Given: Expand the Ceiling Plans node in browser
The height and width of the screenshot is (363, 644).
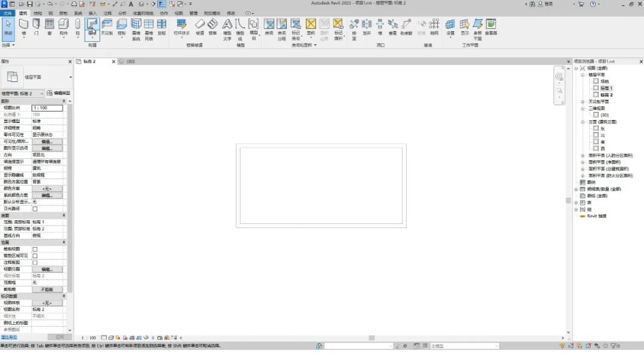Looking at the screenshot, I should click(x=583, y=101).
